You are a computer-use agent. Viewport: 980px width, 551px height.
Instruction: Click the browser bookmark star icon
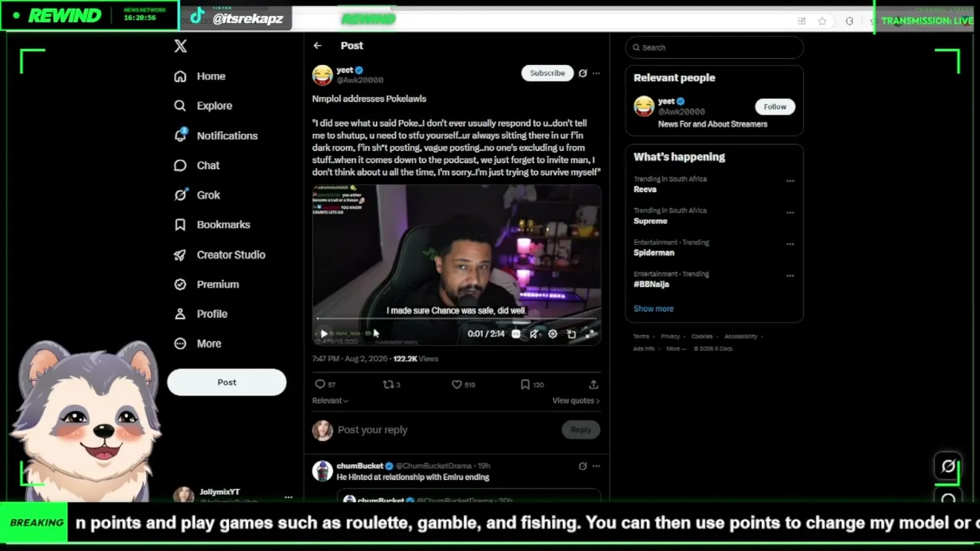(x=822, y=21)
